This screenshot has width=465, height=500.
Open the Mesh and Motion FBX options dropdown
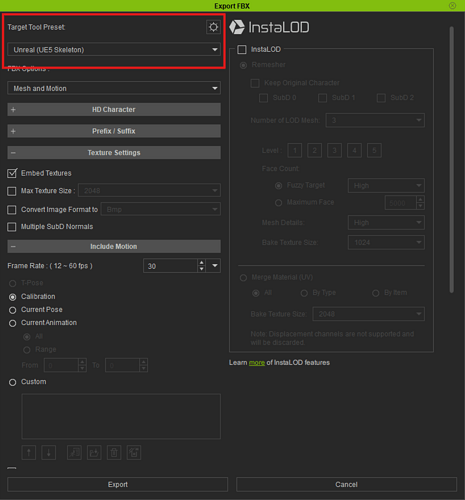point(114,88)
